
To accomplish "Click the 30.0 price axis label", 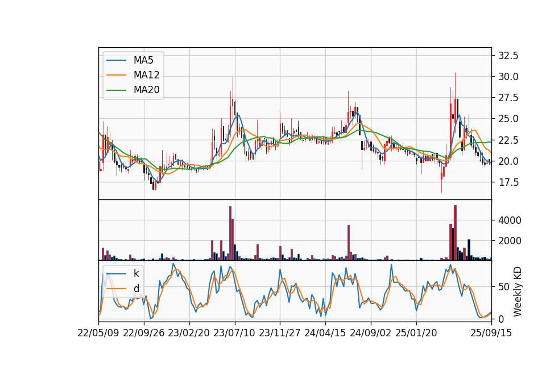I will [508, 77].
